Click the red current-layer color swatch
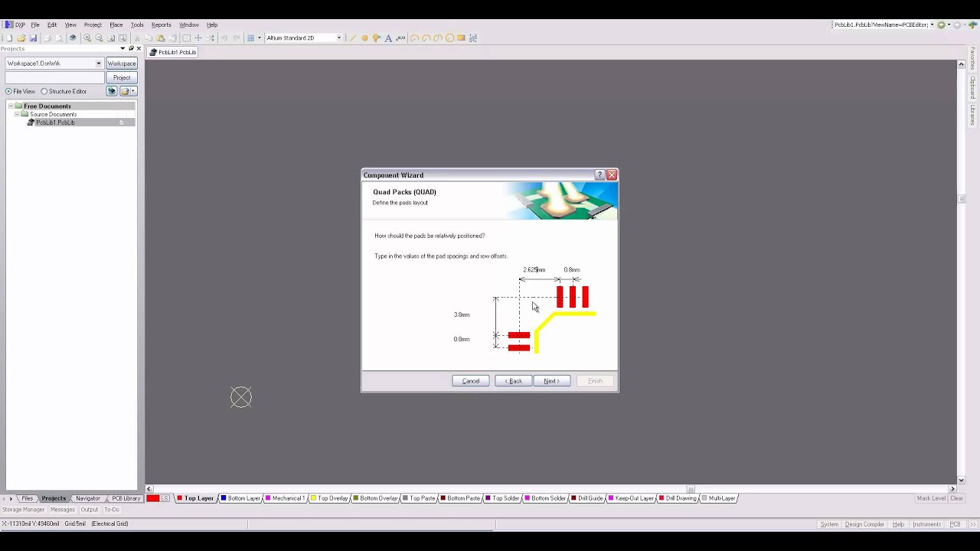 point(153,498)
